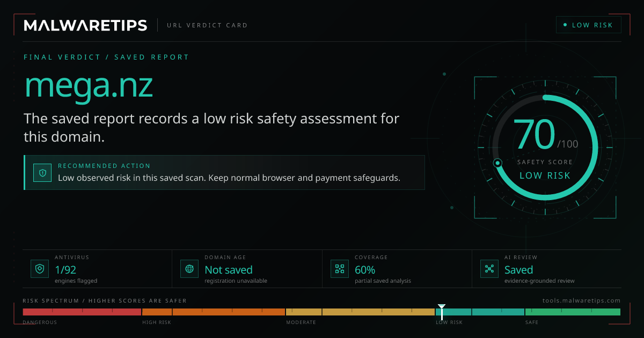Click the orange High Risk spectrum segment

(x=213, y=312)
